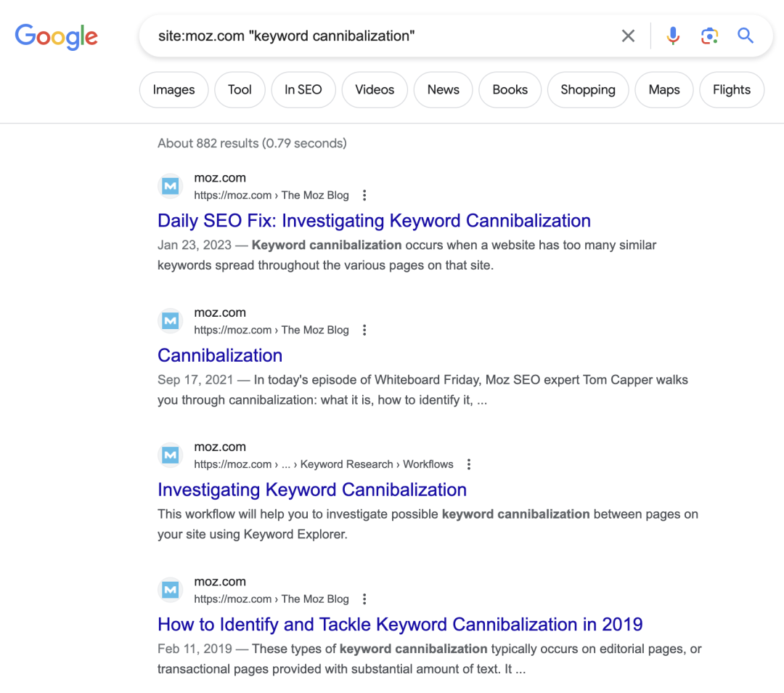The height and width of the screenshot is (693, 784).
Task: Click the Google logo
Action: [x=57, y=36]
